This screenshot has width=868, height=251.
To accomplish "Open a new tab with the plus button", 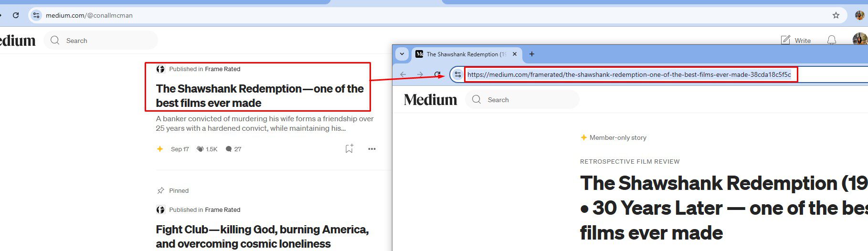I will (x=531, y=54).
